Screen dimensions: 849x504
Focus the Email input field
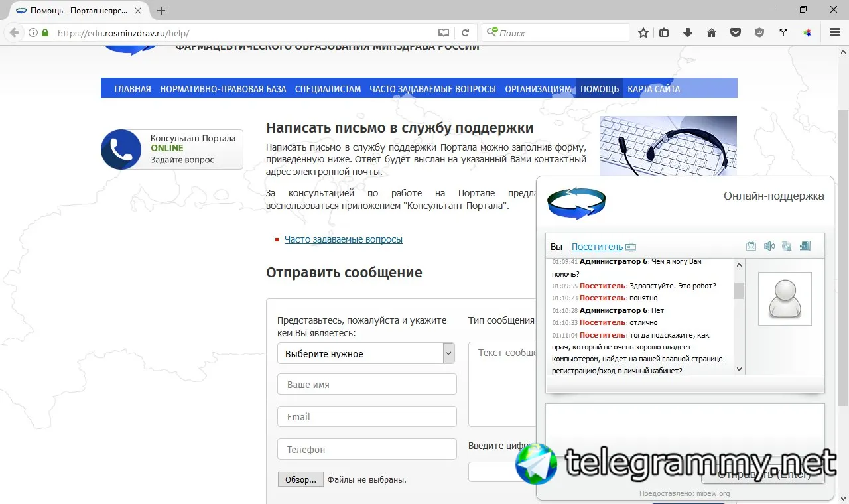tap(367, 416)
